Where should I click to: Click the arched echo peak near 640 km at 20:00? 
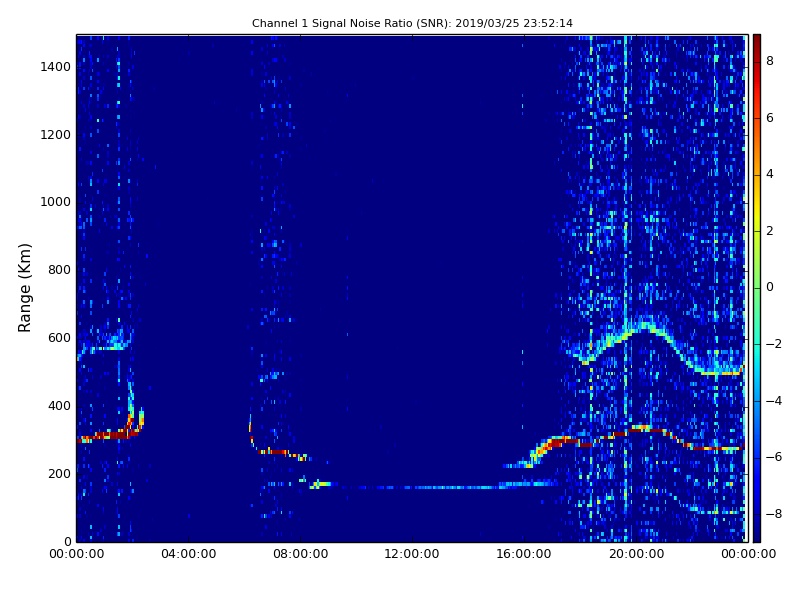point(643,326)
